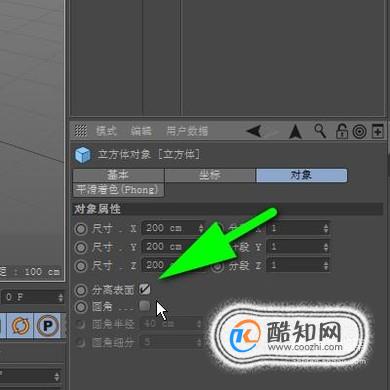Click the P parameter key icon
390x390 pixels.
pos(47,326)
